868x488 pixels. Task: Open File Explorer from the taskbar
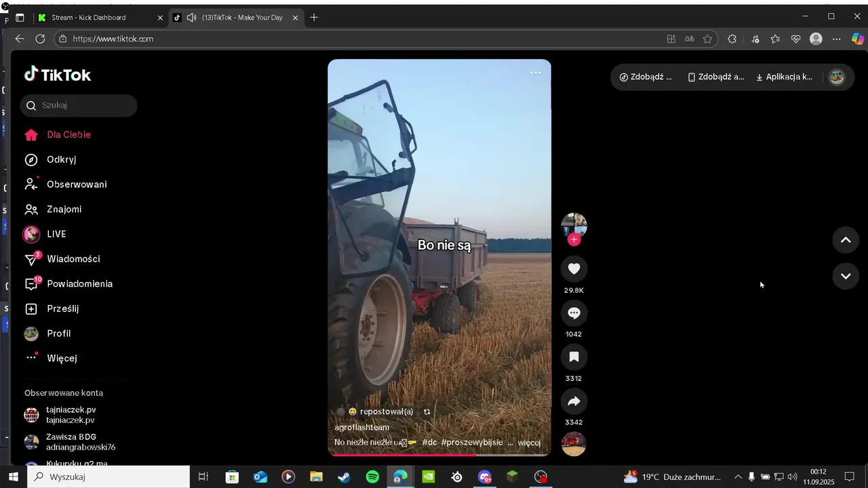click(x=316, y=477)
